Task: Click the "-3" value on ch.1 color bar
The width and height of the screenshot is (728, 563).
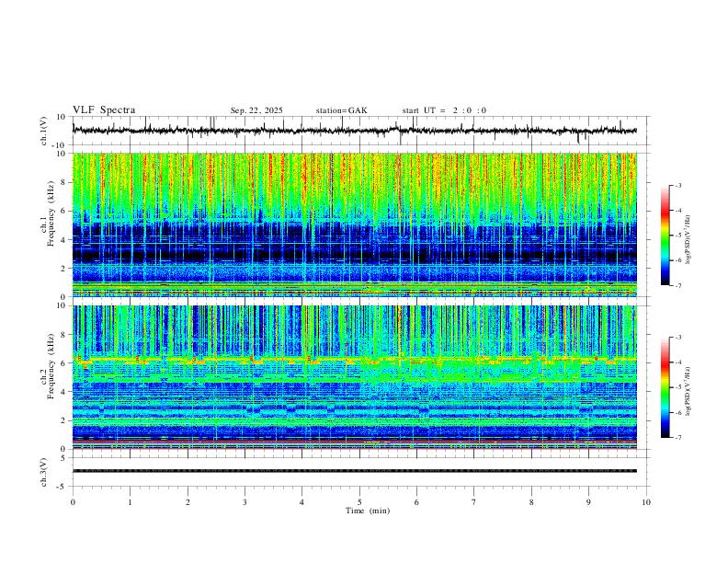Action: pyautogui.click(x=678, y=185)
